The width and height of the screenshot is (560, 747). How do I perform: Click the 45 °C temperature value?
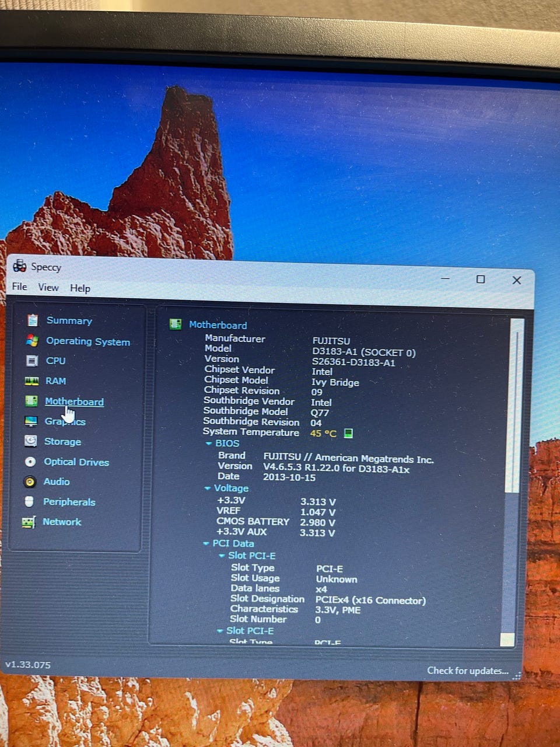pos(323,434)
